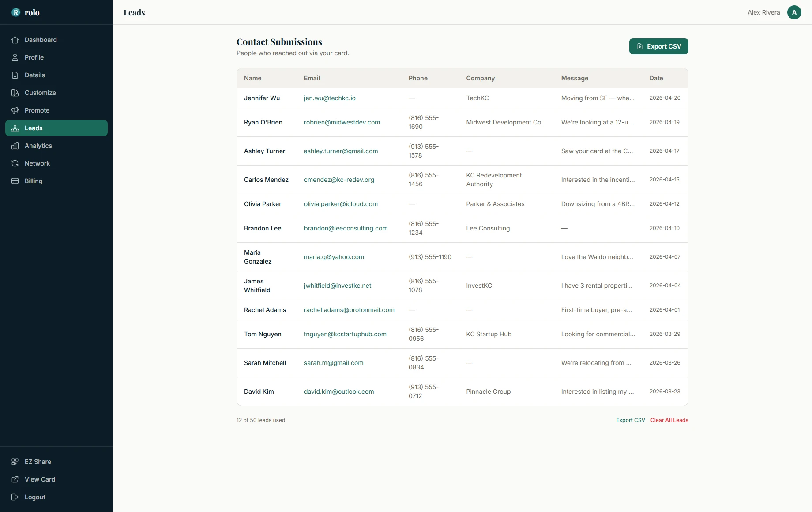This screenshot has height=512, width=812.
Task: Click the Customize palette icon
Action: [x=15, y=93]
